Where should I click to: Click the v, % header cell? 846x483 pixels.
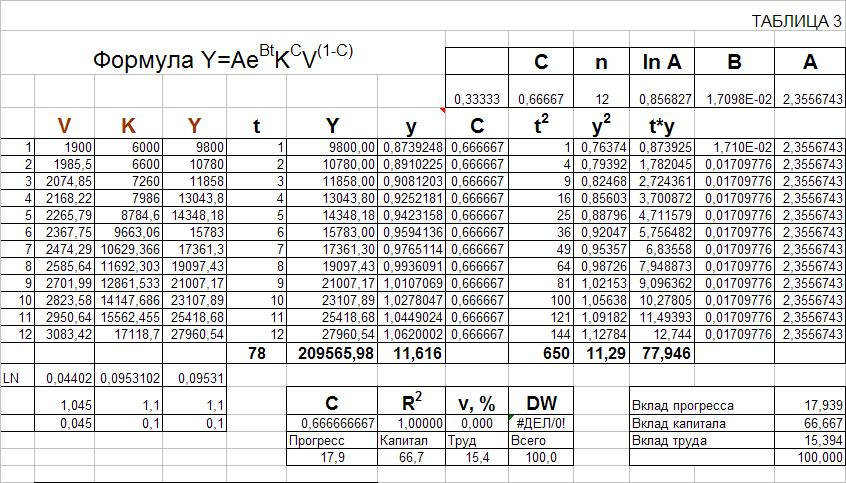click(477, 402)
